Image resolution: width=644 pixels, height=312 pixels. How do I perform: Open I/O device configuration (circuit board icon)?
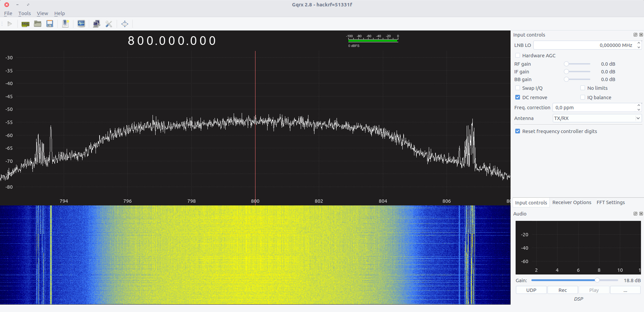tap(25, 24)
